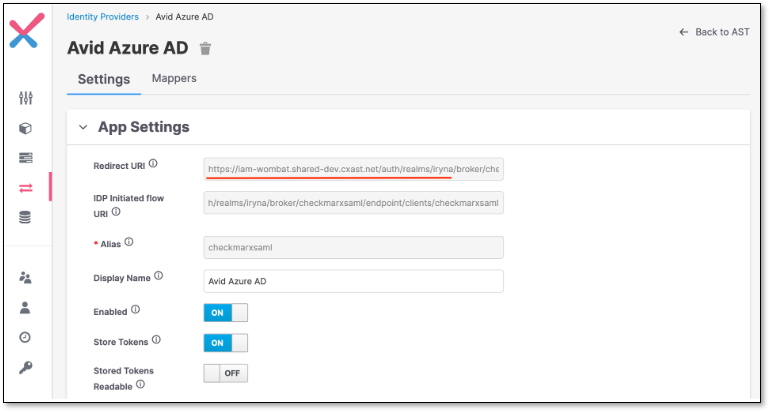The image size is (770, 412).
Task: Click the Display Name input field
Action: coord(353,281)
